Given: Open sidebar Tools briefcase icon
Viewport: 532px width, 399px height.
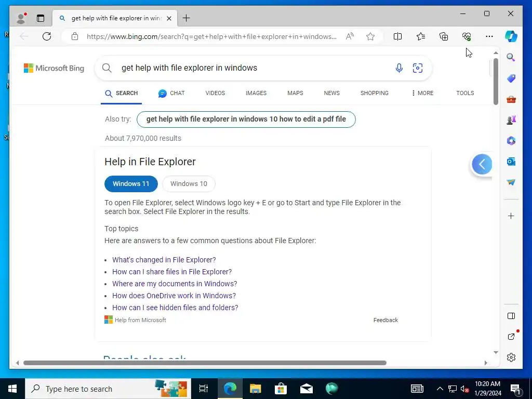Looking at the screenshot, I should click(x=511, y=99).
